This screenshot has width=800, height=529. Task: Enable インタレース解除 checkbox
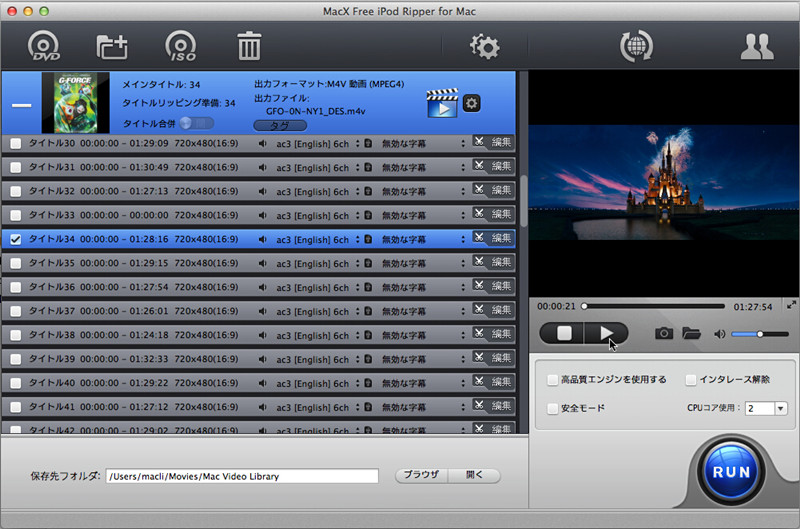690,380
